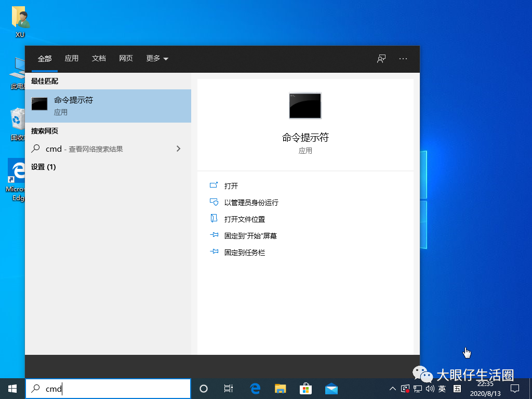Screen dimensions: 532x399
Task: Switch to the 应用 search tab
Action: click(71, 59)
